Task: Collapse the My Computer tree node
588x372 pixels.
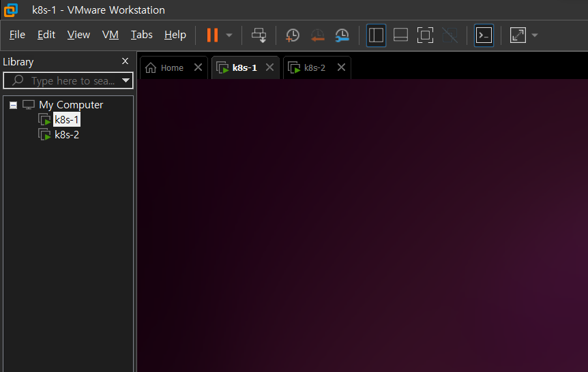Action: pyautogui.click(x=13, y=105)
